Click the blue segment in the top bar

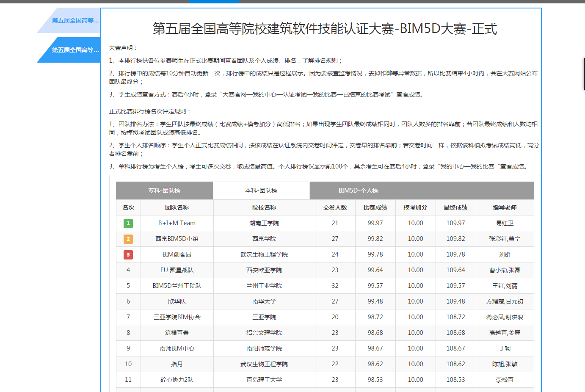click(214, 1)
